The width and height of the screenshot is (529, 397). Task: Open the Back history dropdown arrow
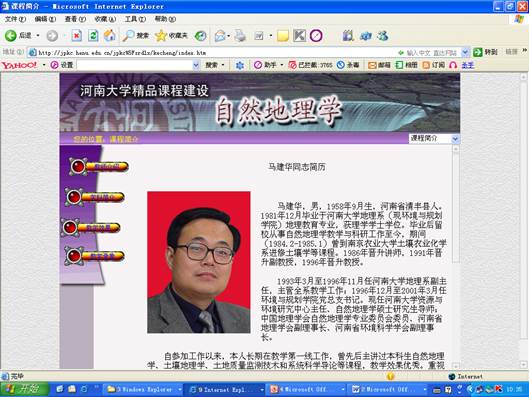click(38, 35)
